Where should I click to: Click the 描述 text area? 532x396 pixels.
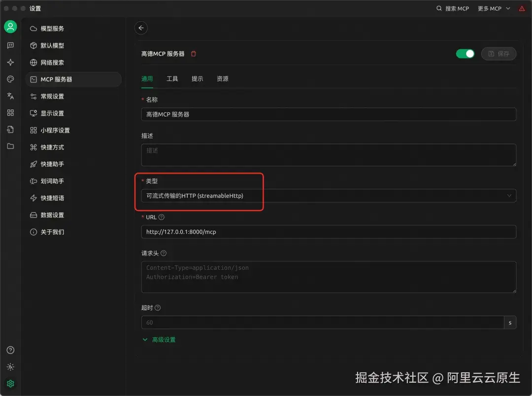[329, 155]
